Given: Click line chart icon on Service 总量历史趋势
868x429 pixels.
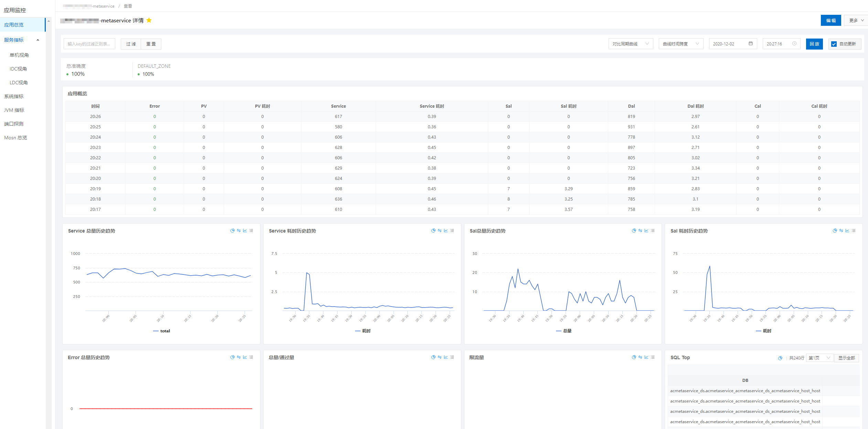Looking at the screenshot, I should [x=245, y=231].
